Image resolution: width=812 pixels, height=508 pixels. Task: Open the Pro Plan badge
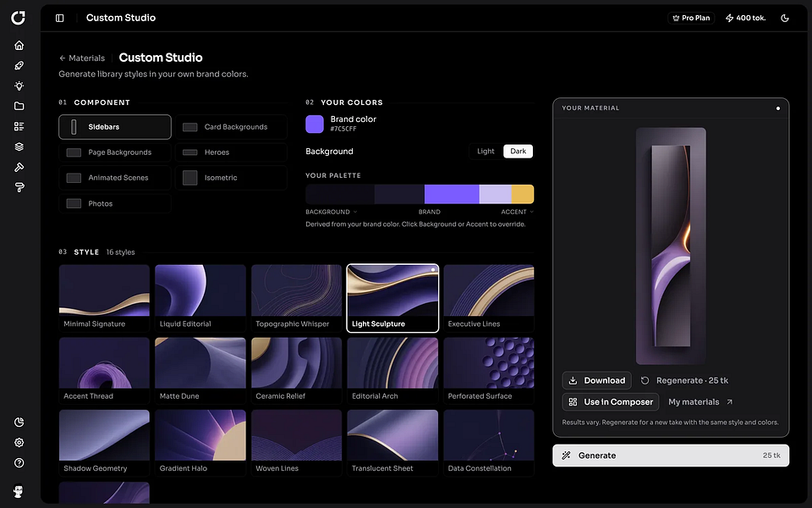(691, 18)
